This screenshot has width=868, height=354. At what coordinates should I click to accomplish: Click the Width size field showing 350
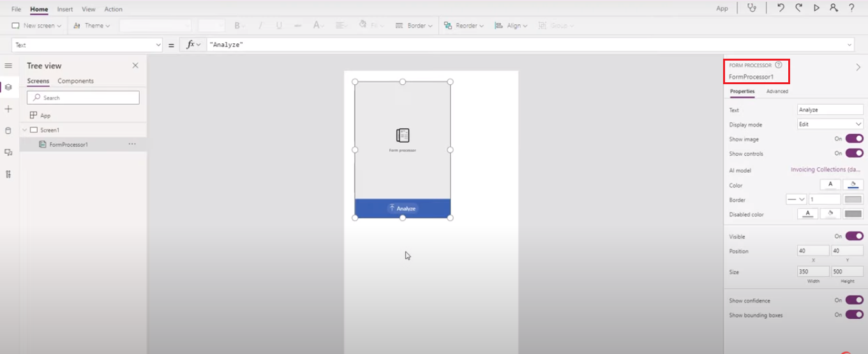(x=813, y=272)
